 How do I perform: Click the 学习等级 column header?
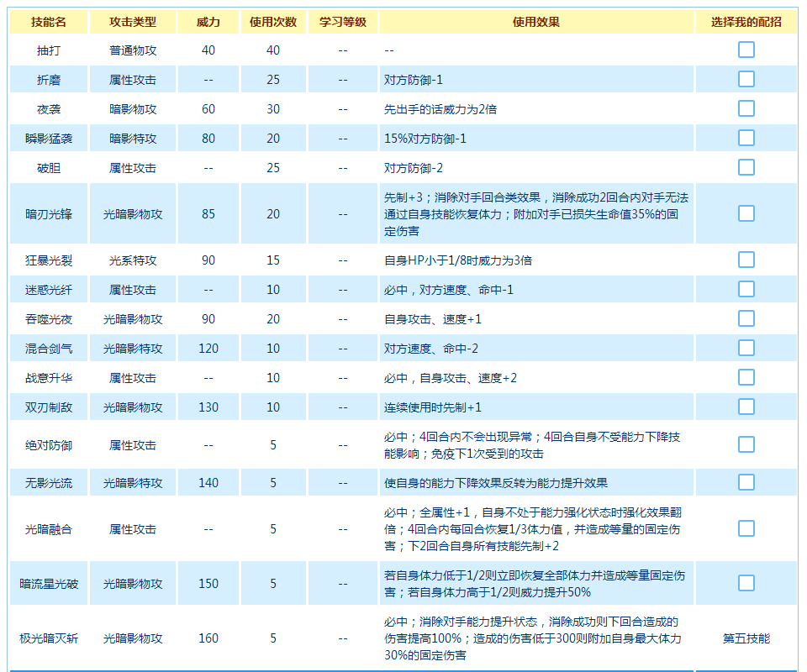pyautogui.click(x=342, y=22)
